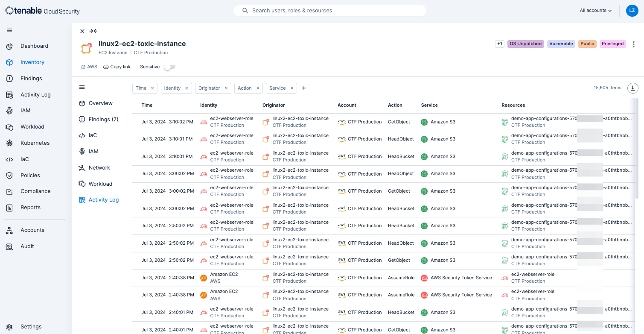Image resolution: width=644 pixels, height=334 pixels.
Task: Click the Kubernetes wheel icon
Action: click(x=9, y=143)
